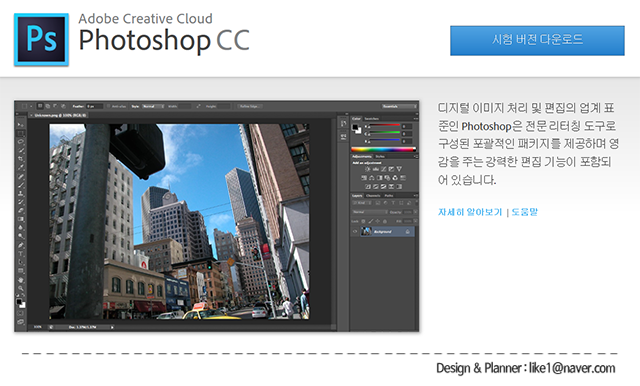640x386 pixels.
Task: Open the status bar document info arrow
Action: [x=112, y=327]
